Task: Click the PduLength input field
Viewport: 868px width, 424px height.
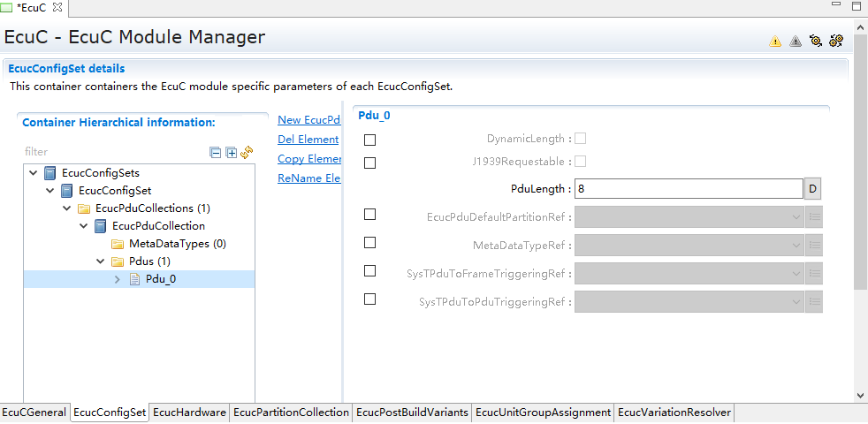Action: 688,188
